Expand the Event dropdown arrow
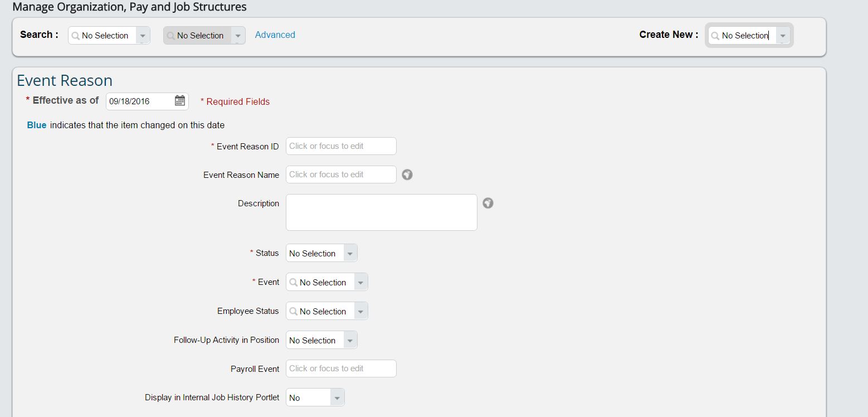The width and height of the screenshot is (868, 417). 360,282
